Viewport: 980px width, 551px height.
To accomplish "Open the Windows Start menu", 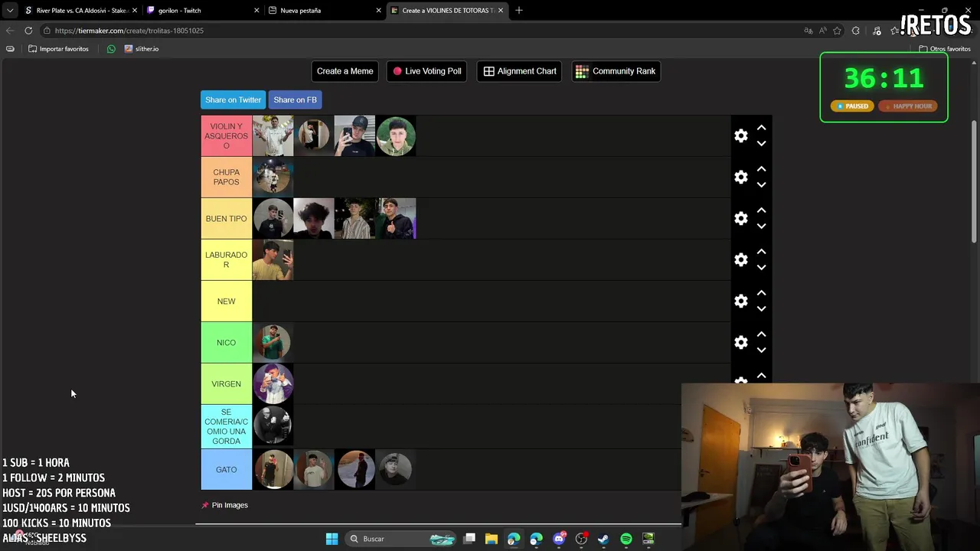I will point(332,539).
